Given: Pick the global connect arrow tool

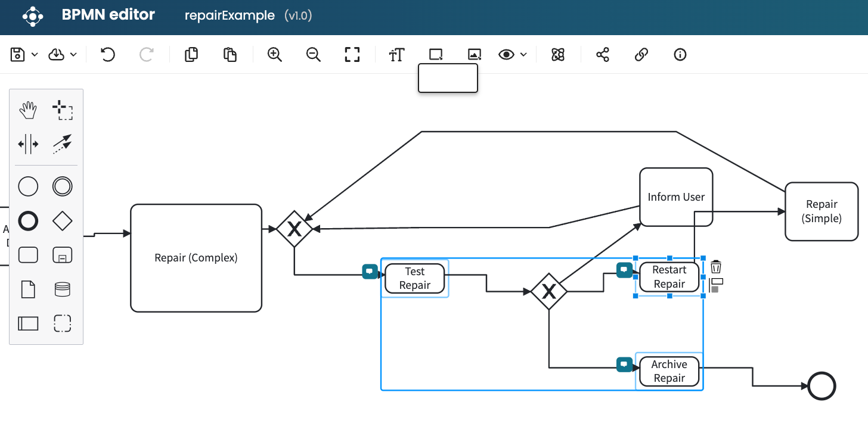Looking at the screenshot, I should click(x=62, y=144).
